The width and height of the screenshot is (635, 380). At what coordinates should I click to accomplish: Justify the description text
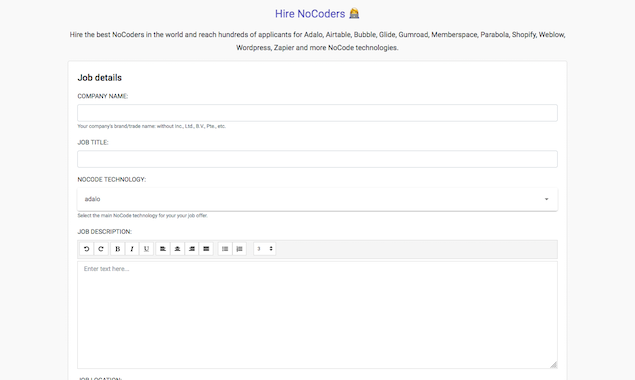pos(206,249)
